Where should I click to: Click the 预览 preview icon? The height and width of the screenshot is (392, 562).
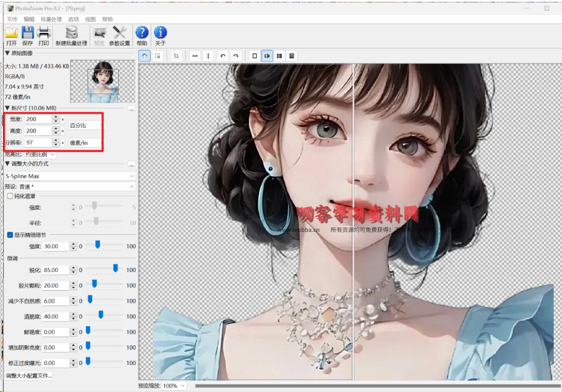click(100, 36)
